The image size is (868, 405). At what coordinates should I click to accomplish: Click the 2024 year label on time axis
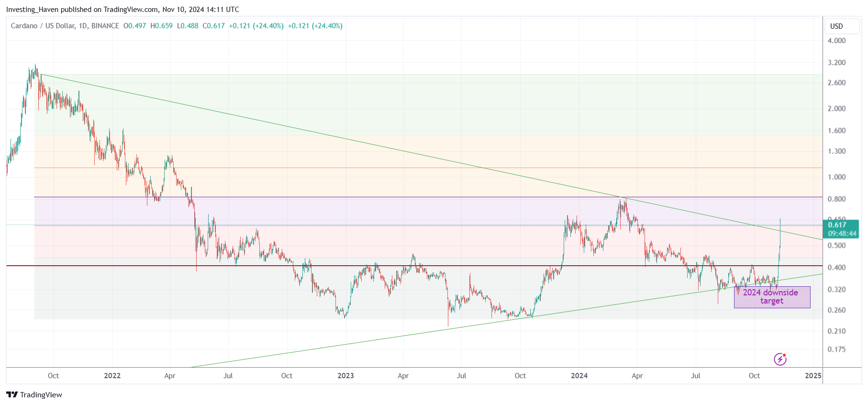(579, 376)
